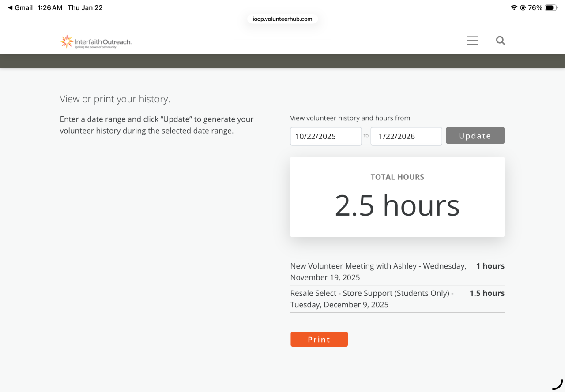Tap the rotation lock status icon

click(x=523, y=7)
